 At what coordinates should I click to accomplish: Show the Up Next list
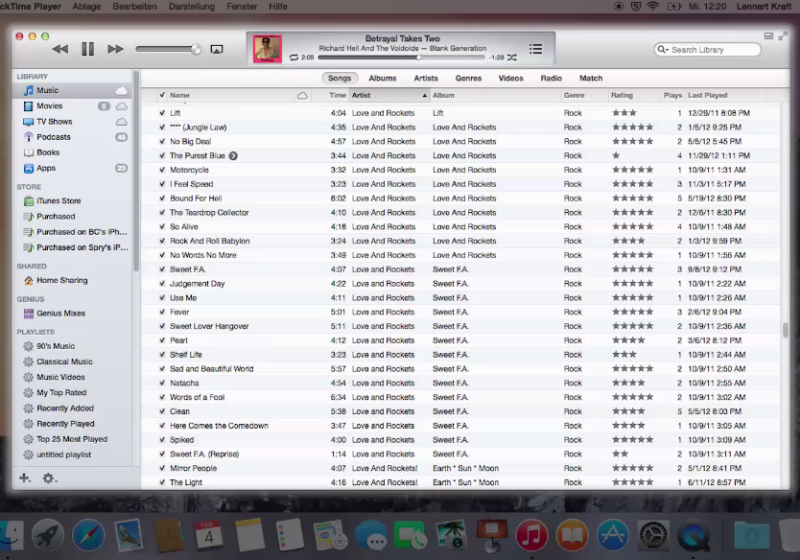(535, 49)
